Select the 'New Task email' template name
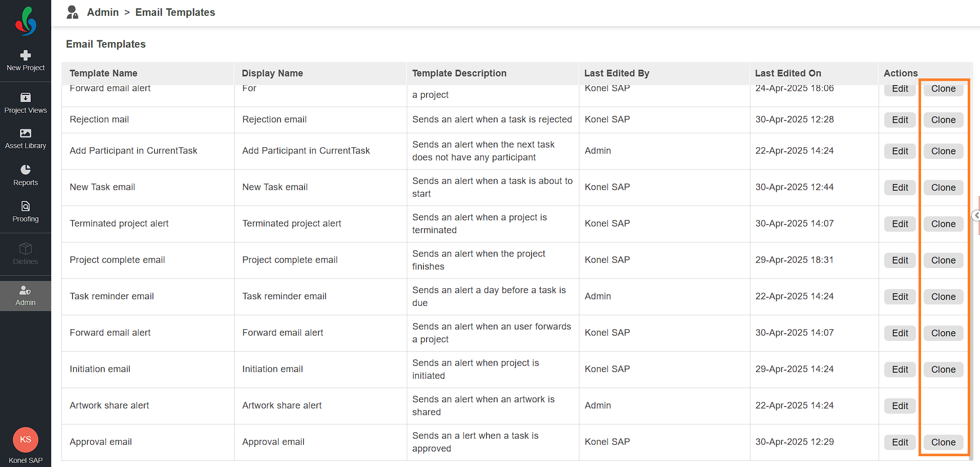The width and height of the screenshot is (980, 467). tap(102, 187)
